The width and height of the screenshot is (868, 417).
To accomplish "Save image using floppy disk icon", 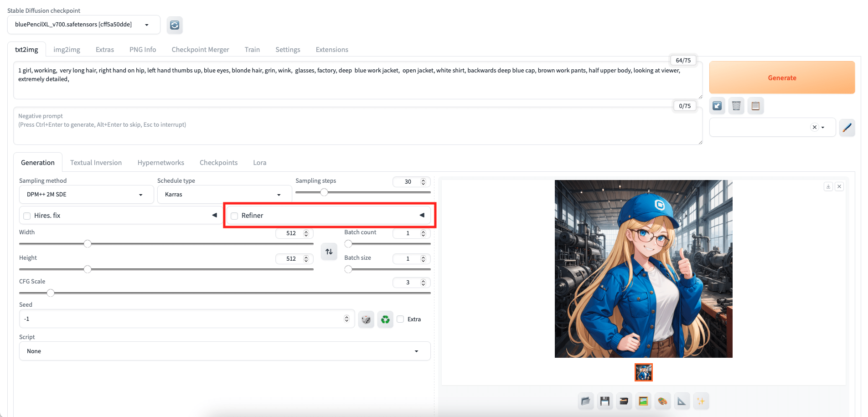I will pyautogui.click(x=605, y=401).
